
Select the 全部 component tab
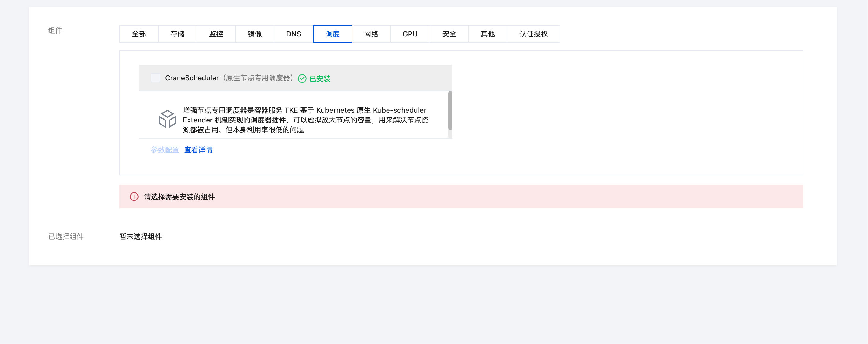[x=139, y=34]
